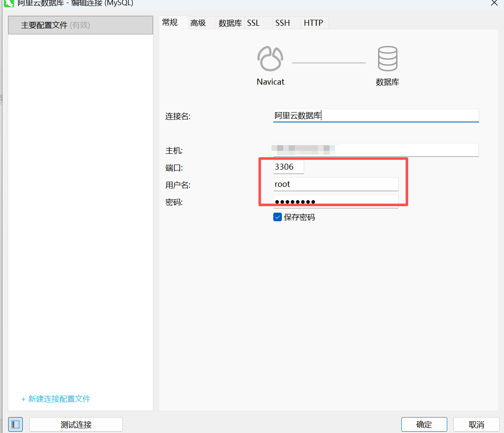This screenshot has height=433, width=504.
Task: Select the 主要配置文件 profile entry
Action: click(x=80, y=25)
